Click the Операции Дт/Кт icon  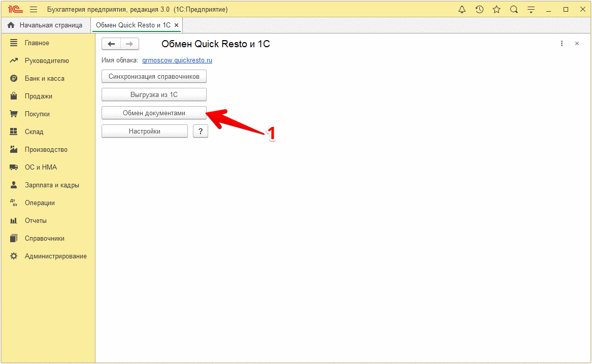point(14,203)
